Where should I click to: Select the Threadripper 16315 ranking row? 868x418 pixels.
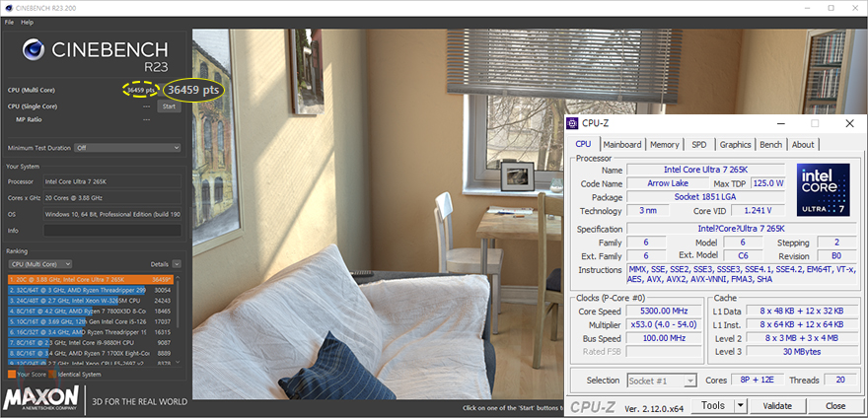(x=91, y=332)
